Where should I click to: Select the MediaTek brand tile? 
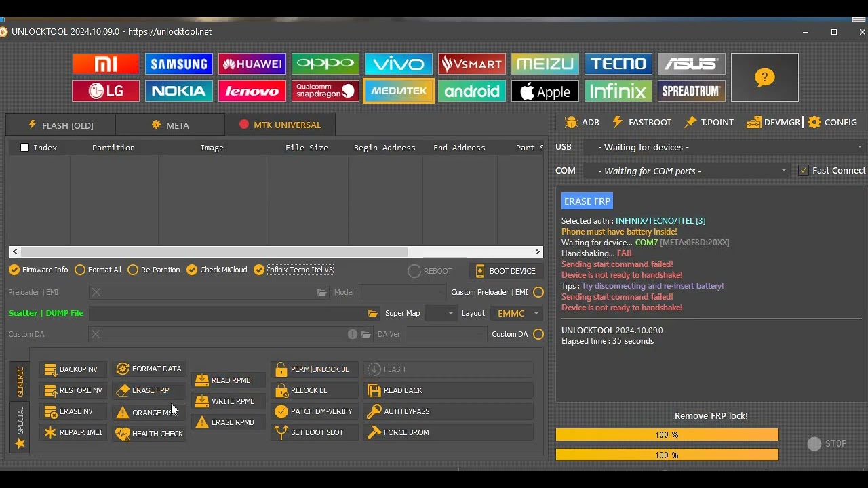pos(399,91)
